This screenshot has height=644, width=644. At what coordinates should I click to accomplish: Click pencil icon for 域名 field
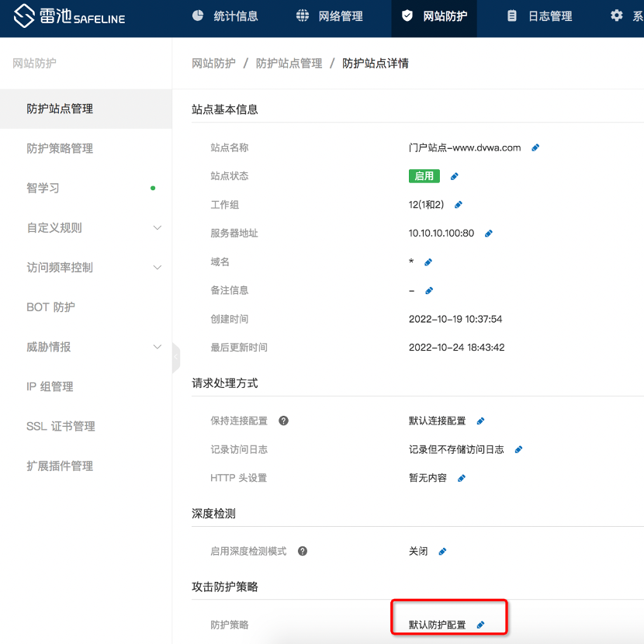pos(428,262)
